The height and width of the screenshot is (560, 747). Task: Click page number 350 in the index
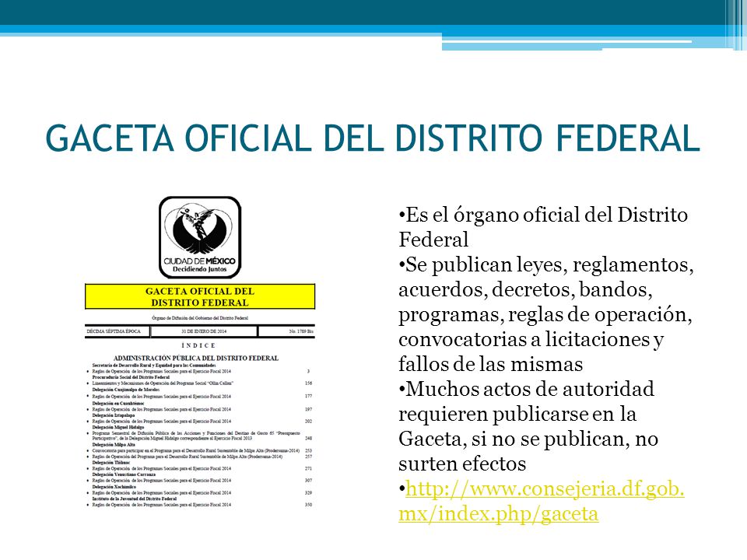coord(308,505)
